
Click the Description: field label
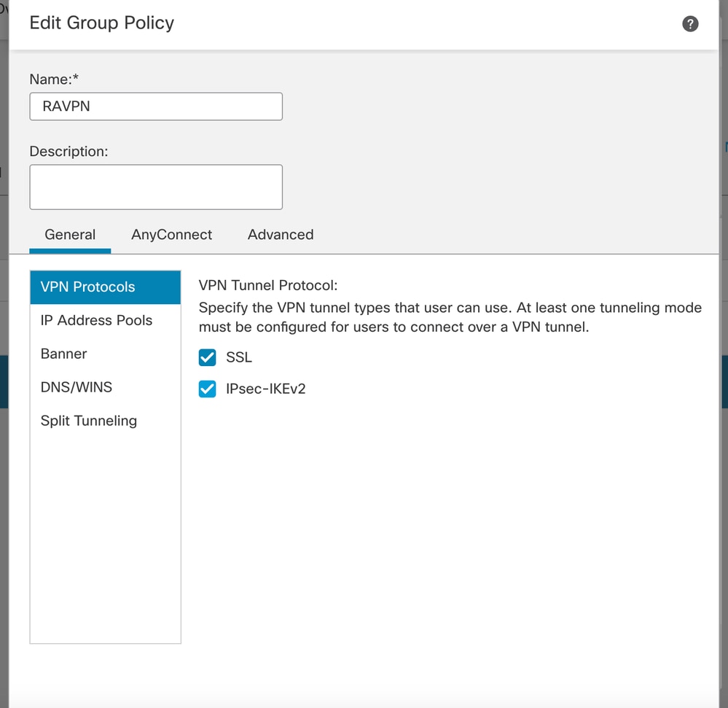(x=69, y=152)
